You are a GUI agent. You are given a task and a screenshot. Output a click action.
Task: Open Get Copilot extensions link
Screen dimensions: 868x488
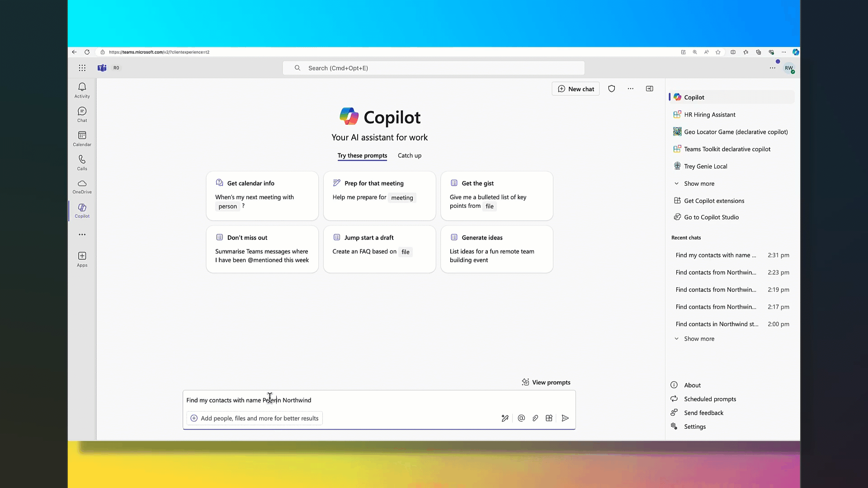tap(713, 200)
